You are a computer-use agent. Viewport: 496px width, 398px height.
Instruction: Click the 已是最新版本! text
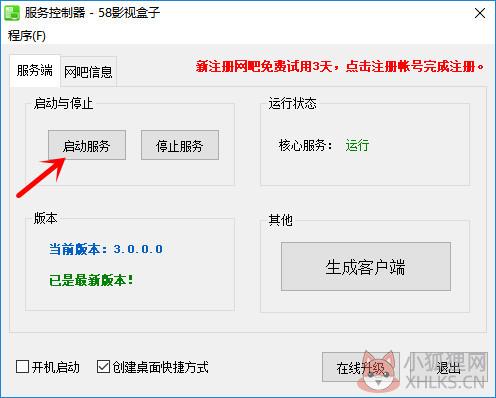[91, 280]
